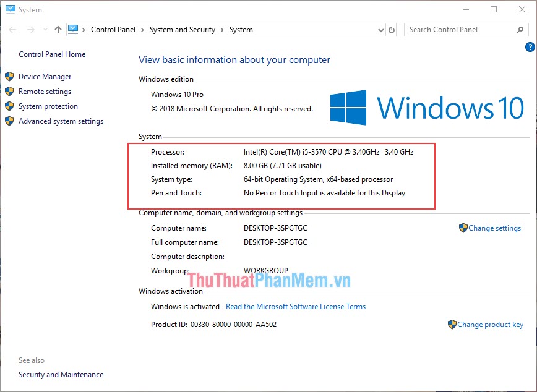The image size is (537, 392).
Task: Open System protection settings
Action: [x=48, y=106]
